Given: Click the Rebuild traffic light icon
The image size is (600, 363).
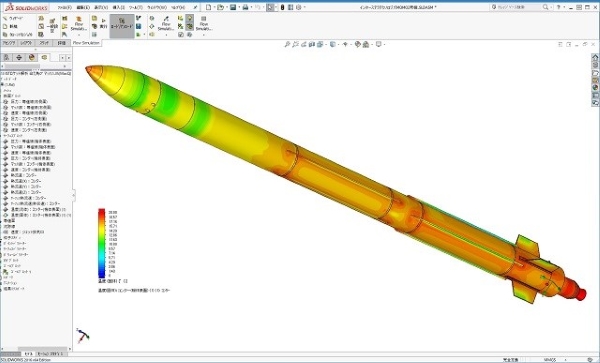Looking at the screenshot, I should click(x=282, y=7).
